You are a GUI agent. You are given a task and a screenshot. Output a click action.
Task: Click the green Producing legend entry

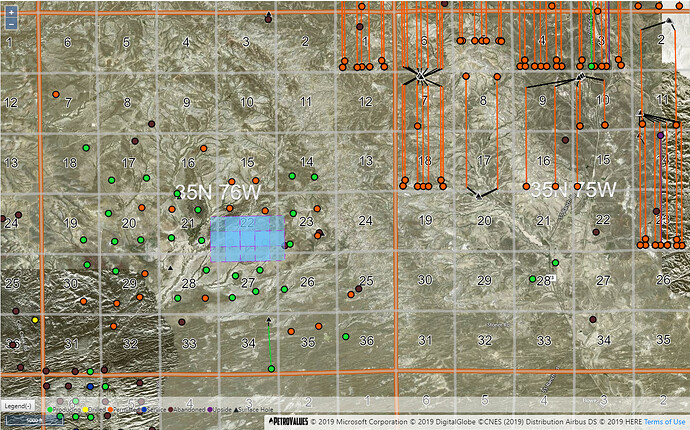click(x=62, y=410)
